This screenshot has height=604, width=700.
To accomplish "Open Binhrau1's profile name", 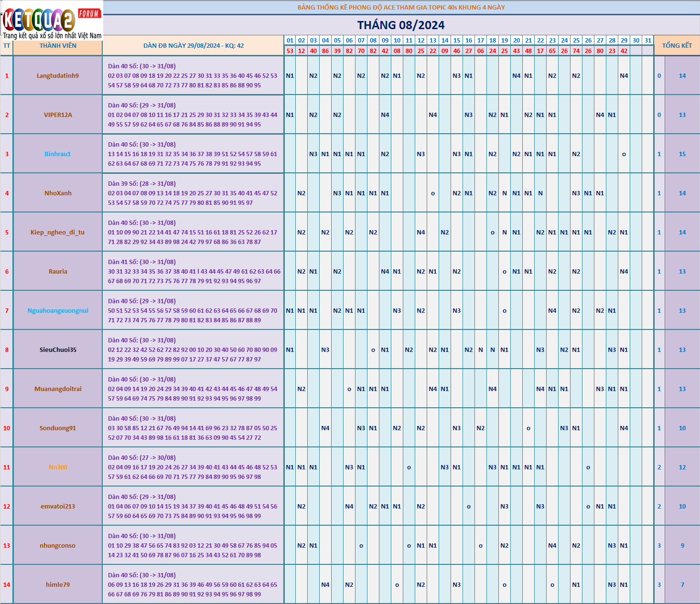I will (x=58, y=154).
